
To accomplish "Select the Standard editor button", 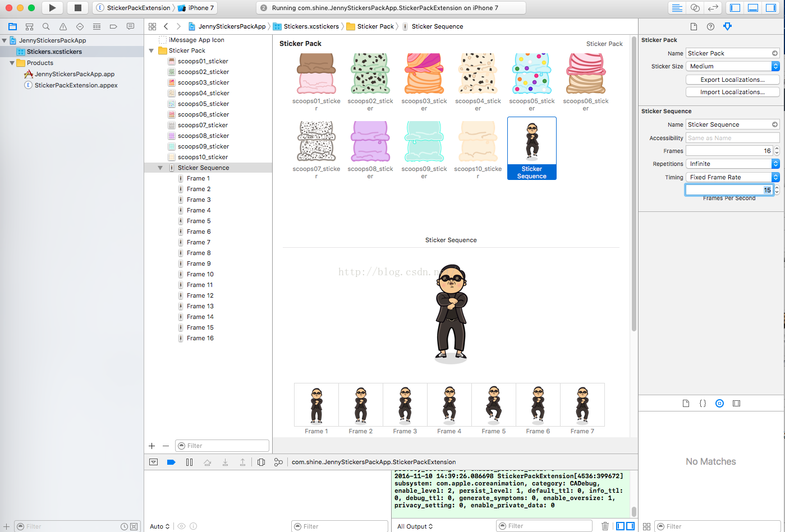I will (677, 8).
